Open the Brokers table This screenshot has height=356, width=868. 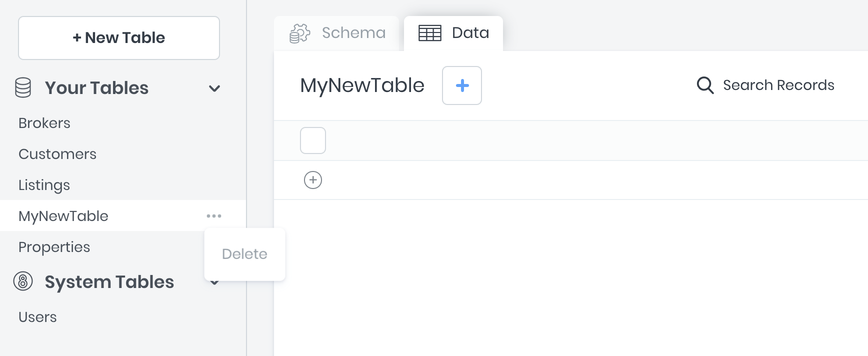(x=44, y=123)
